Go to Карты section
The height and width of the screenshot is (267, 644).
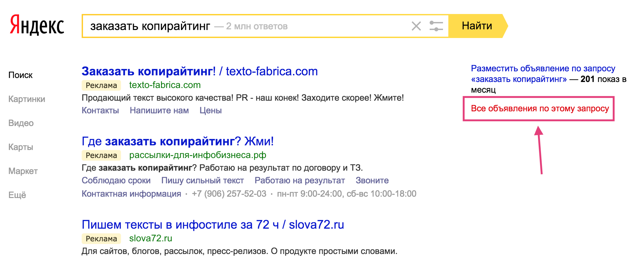[x=21, y=147]
